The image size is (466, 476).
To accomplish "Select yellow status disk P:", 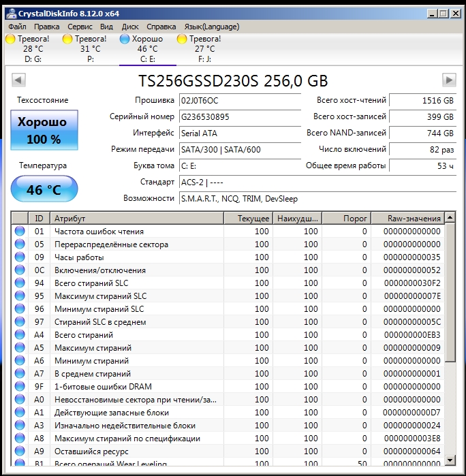I will 91,48.
